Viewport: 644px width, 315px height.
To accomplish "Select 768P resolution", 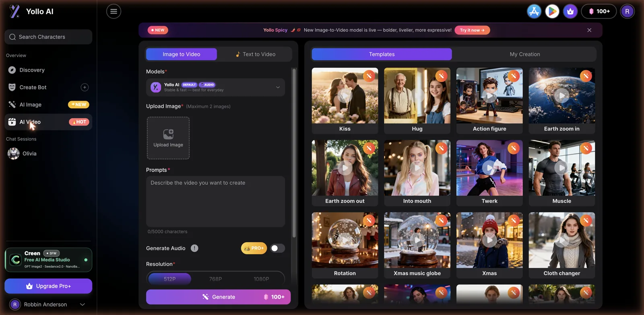I will click(215, 279).
